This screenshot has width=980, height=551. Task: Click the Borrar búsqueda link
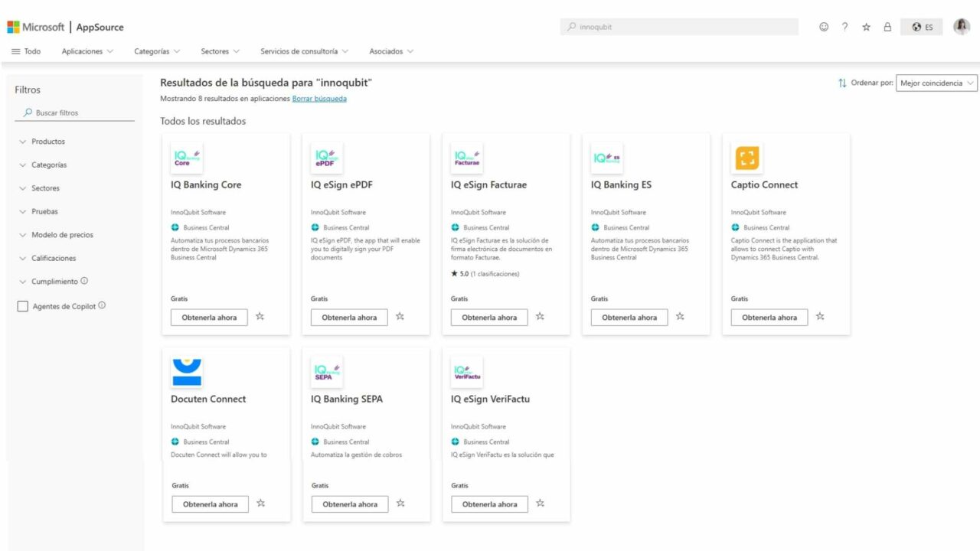tap(319, 99)
